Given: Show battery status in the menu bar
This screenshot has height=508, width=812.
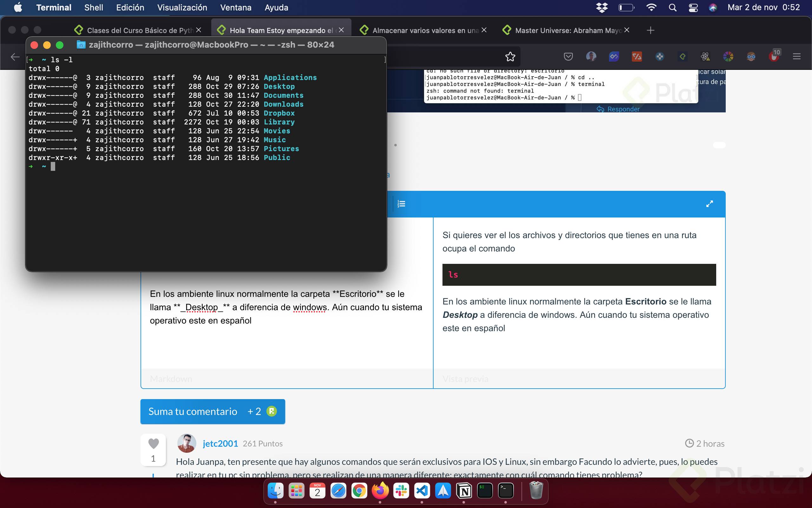Looking at the screenshot, I should click(626, 7).
